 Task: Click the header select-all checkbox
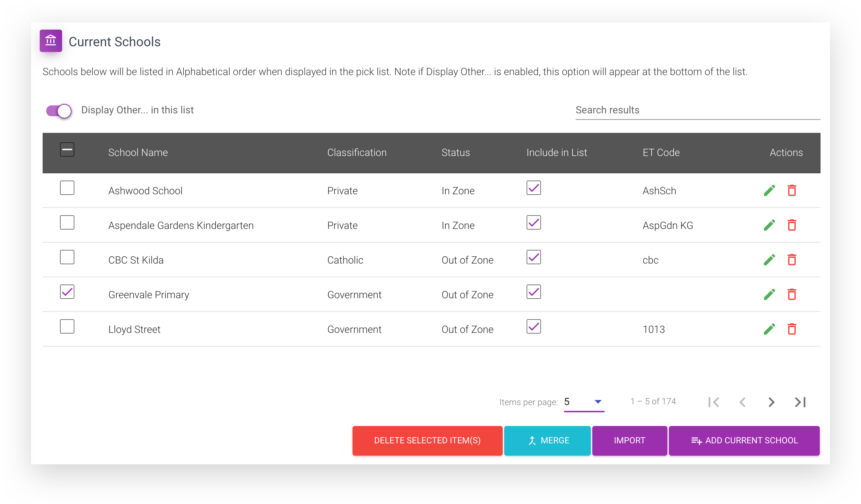tap(67, 149)
